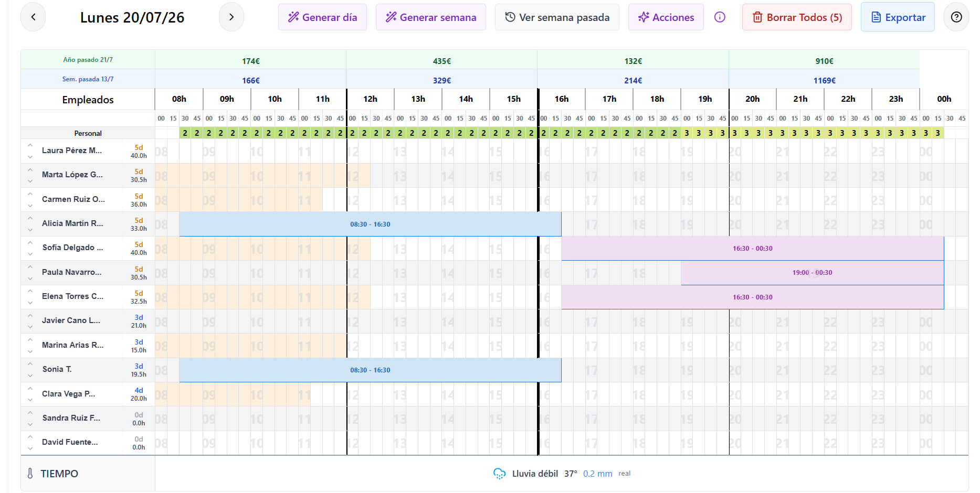
Task: Click the TIEMPO section label
Action: pos(59,474)
